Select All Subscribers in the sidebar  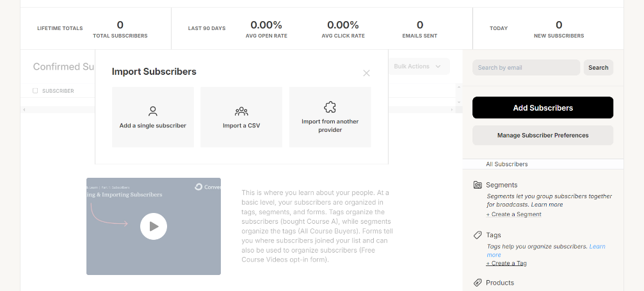(x=506, y=164)
